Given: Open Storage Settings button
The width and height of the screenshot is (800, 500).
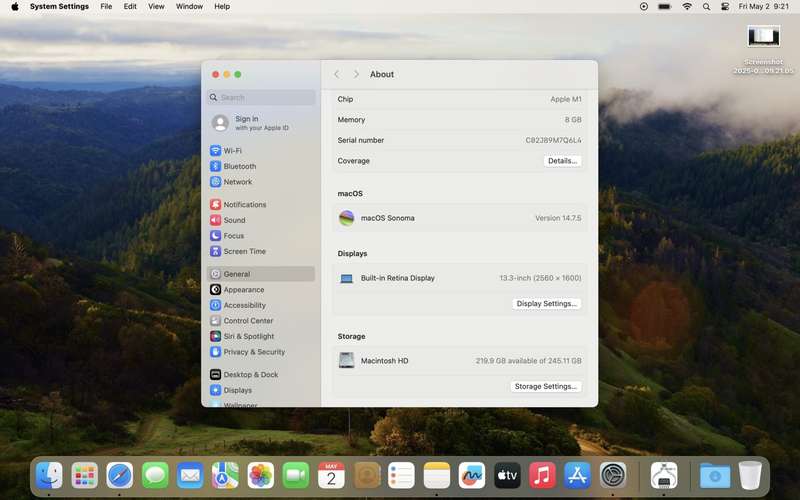Looking at the screenshot, I should click(x=545, y=386).
